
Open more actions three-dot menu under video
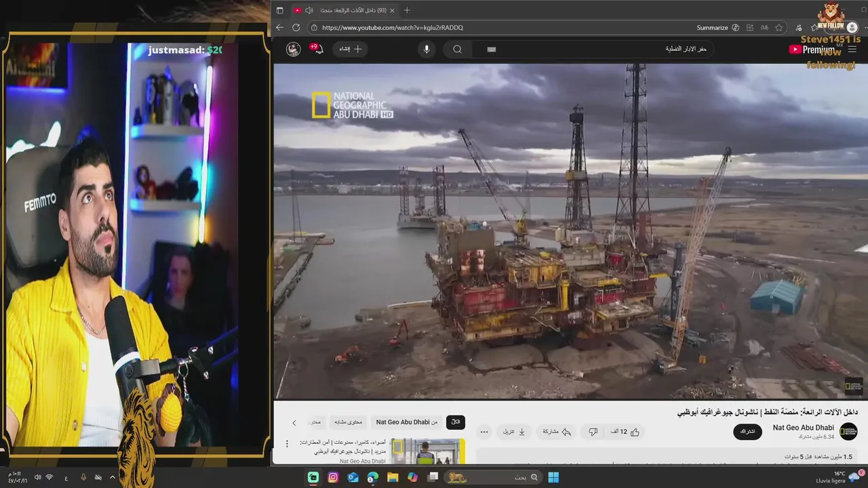point(484,432)
